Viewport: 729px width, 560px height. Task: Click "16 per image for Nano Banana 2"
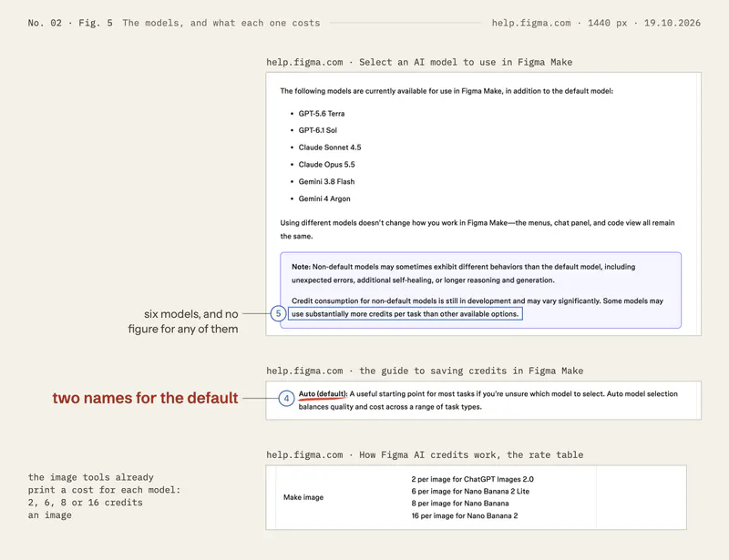tap(465, 516)
